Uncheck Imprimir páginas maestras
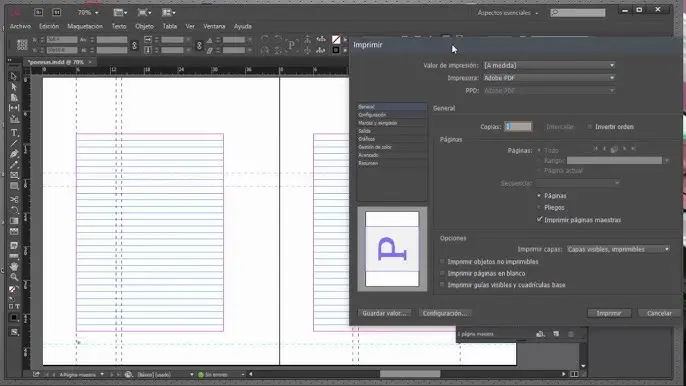The height and width of the screenshot is (386, 686). tap(539, 220)
